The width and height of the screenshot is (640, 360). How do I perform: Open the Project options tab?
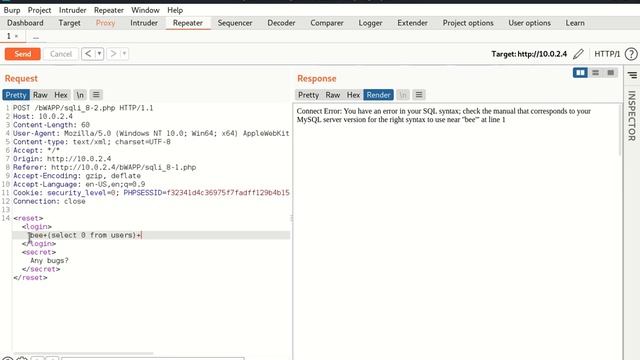[x=468, y=23]
